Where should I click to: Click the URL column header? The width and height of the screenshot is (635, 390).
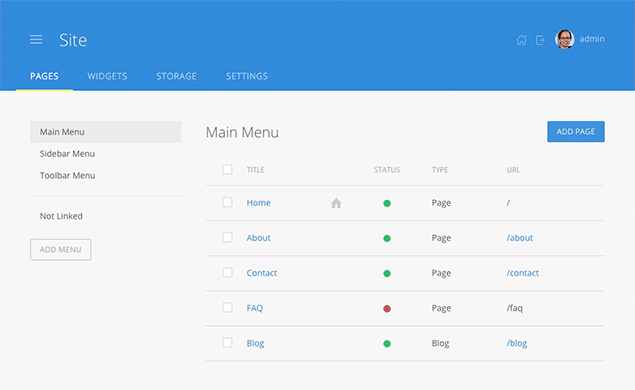513,170
